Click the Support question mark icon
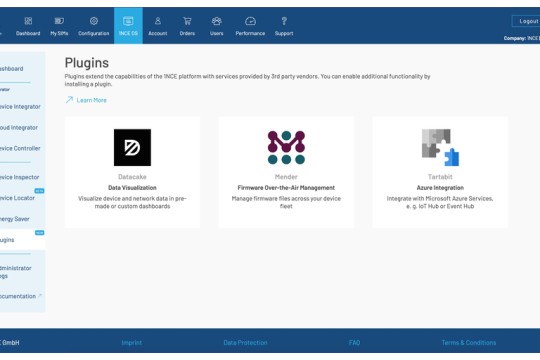The image size is (540, 360). coord(284,21)
